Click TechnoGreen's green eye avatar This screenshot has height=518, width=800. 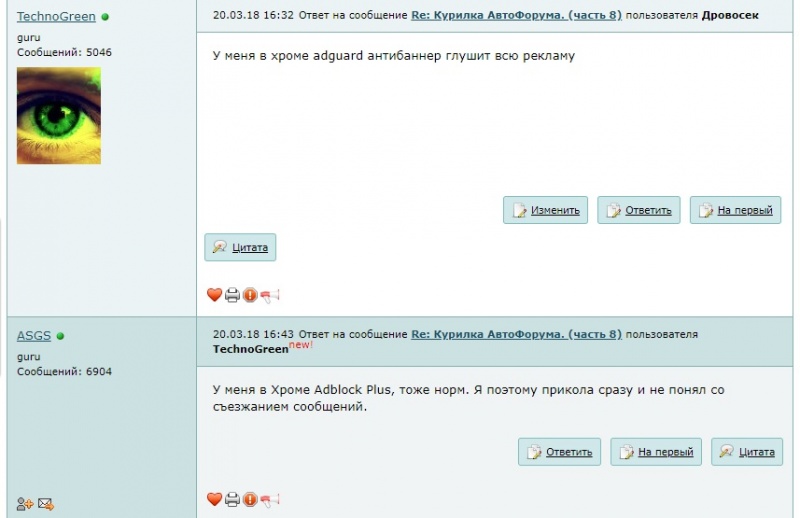[59, 116]
